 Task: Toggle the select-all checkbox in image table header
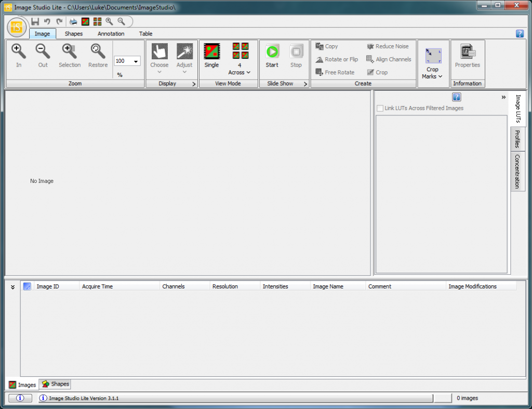(26, 286)
